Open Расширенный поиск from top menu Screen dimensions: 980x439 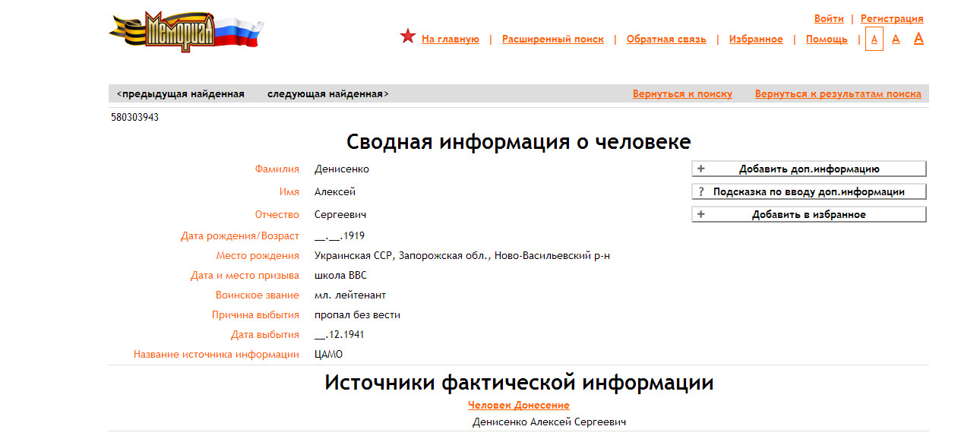tap(552, 39)
